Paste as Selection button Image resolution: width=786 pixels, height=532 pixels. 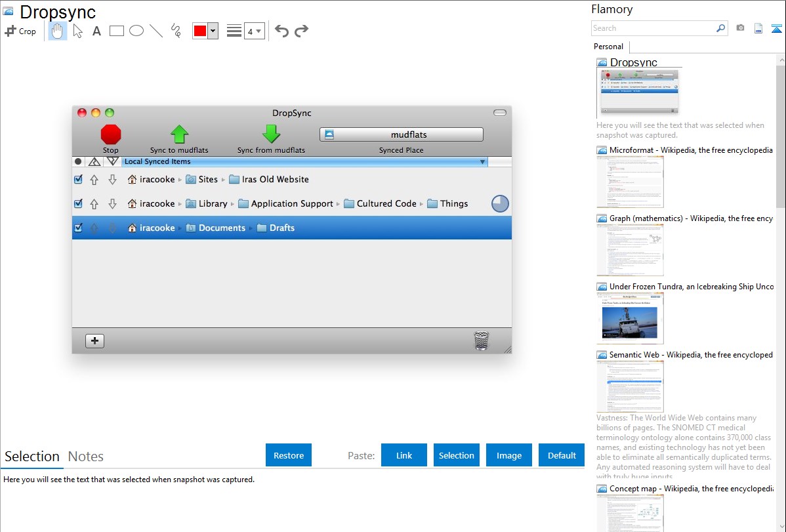pyautogui.click(x=456, y=455)
